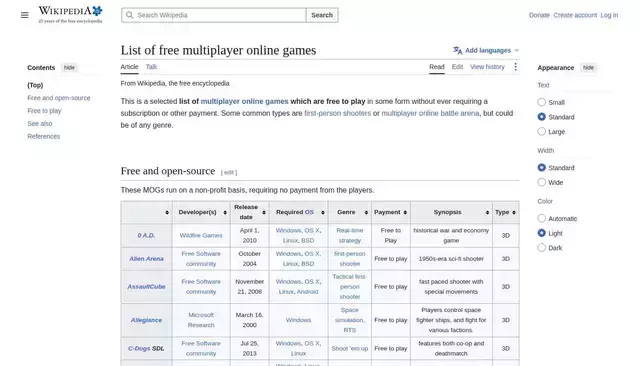The width and height of the screenshot is (640, 366).
Task: Jump to References section
Action: pyautogui.click(x=44, y=136)
